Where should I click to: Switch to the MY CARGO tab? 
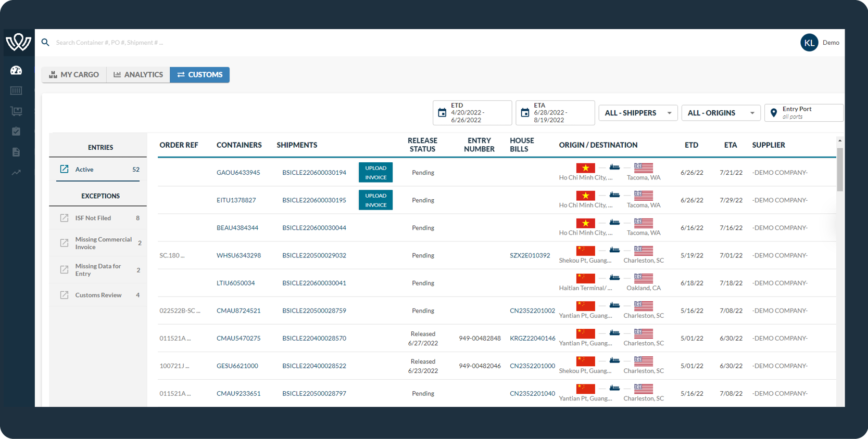74,75
